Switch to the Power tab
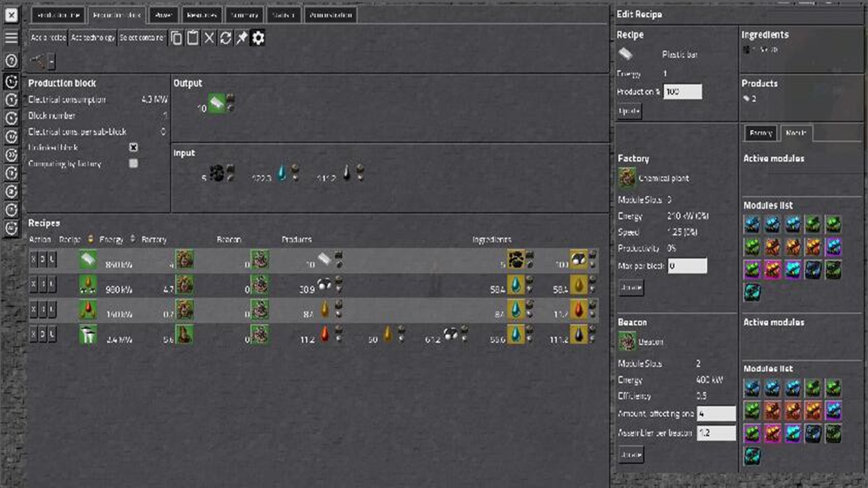 pos(164,15)
